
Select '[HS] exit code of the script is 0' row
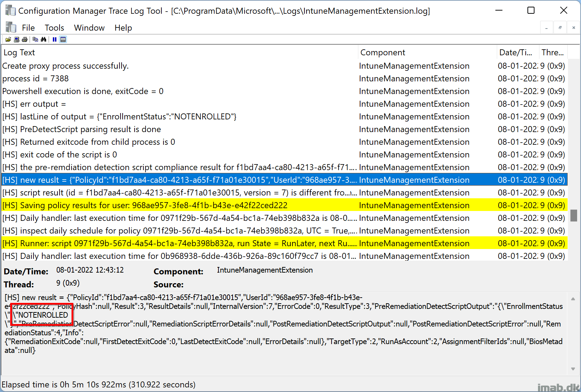(x=285, y=155)
